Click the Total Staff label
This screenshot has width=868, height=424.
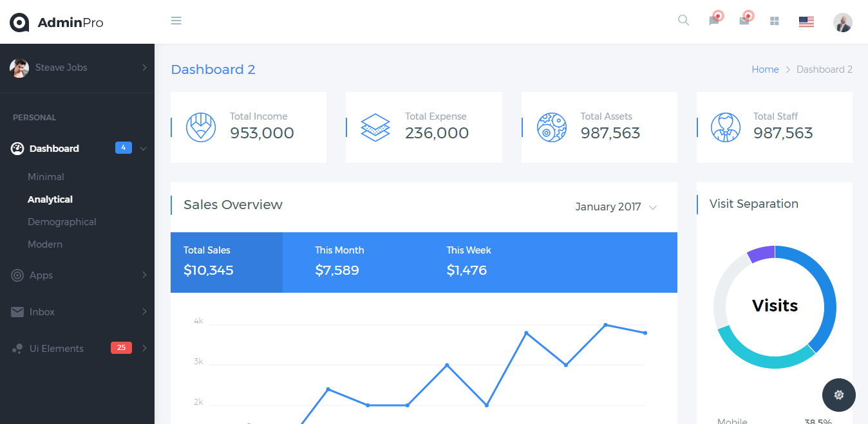pos(775,116)
